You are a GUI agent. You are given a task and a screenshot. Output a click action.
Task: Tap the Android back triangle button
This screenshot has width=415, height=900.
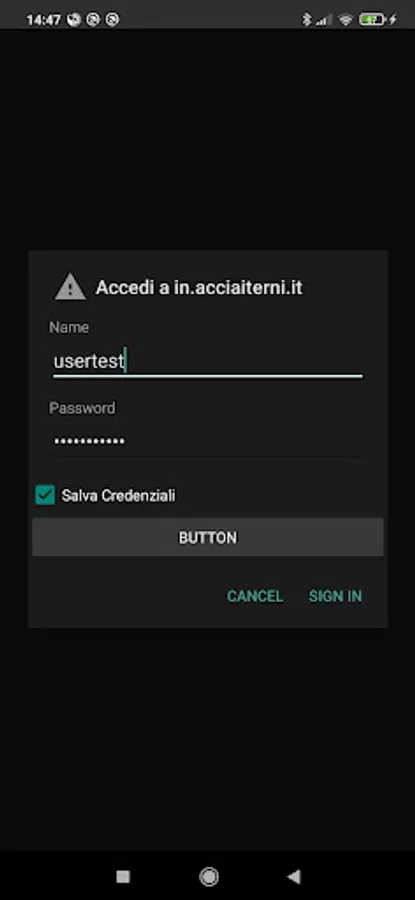(x=293, y=876)
